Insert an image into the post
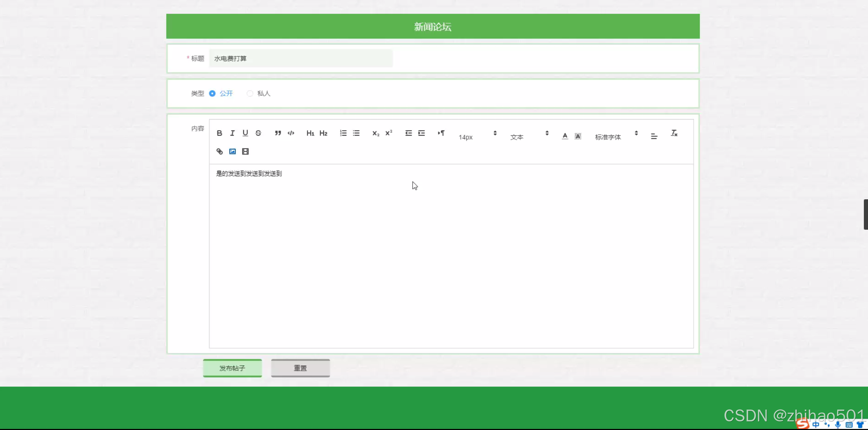Viewport: 868px width, 430px height. click(x=232, y=151)
